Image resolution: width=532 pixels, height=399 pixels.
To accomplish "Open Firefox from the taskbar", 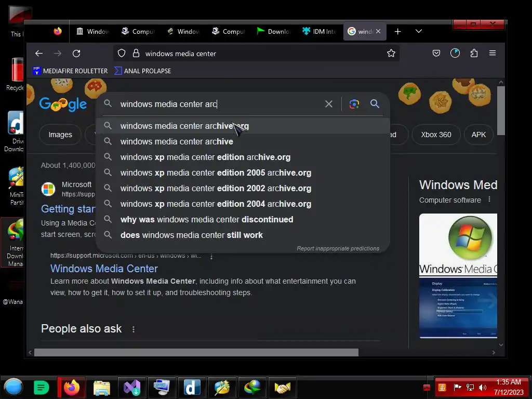I will (72, 388).
